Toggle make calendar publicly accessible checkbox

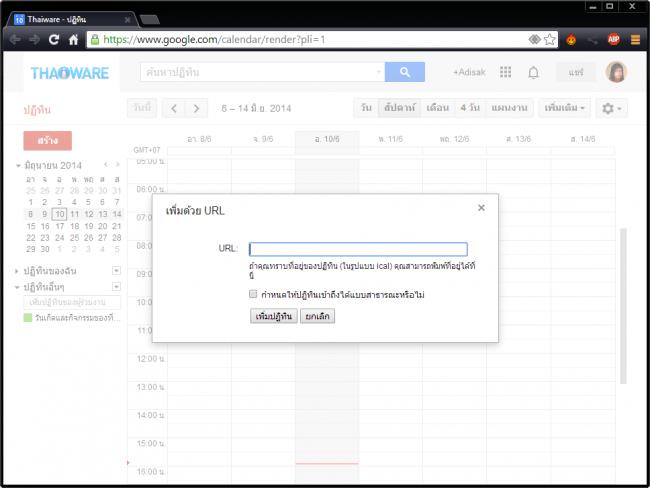[253, 294]
